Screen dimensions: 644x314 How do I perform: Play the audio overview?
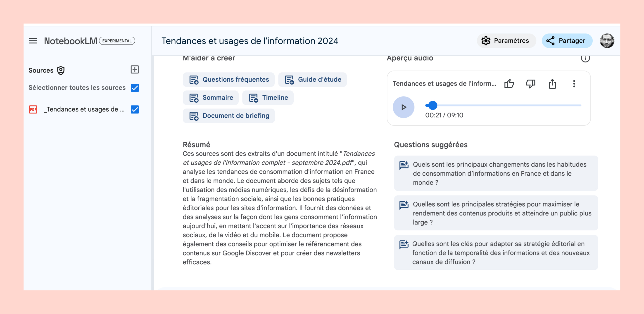403,107
